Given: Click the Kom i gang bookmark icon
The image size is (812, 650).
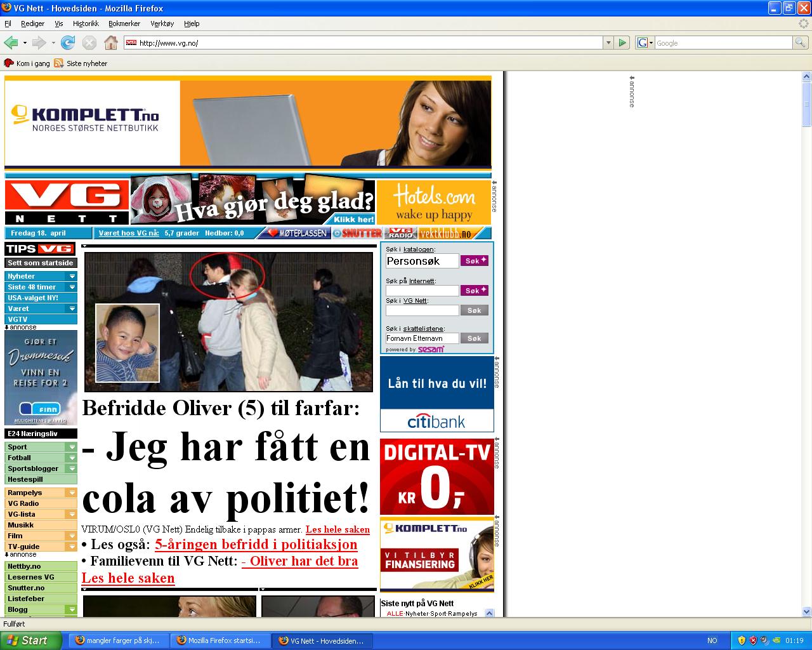Looking at the screenshot, I should coord(9,63).
